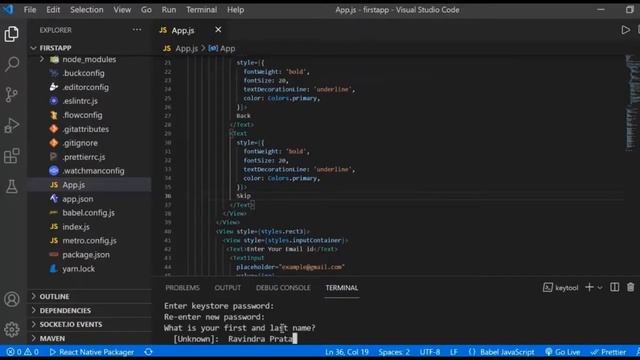Open babel.config.js file
The image size is (640, 360).
click(x=90, y=213)
